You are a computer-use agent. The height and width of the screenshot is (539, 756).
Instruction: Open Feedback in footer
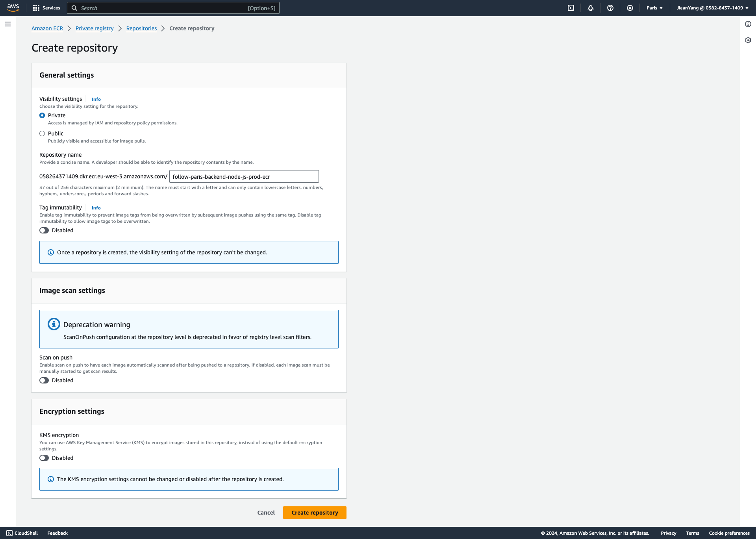[x=57, y=533]
